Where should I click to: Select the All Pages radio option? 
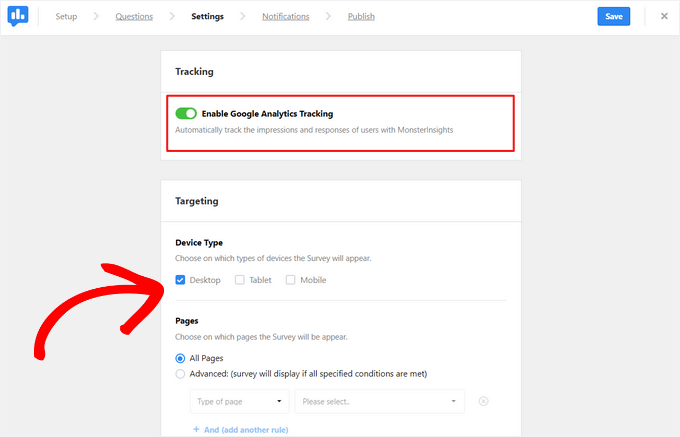pyautogui.click(x=180, y=358)
